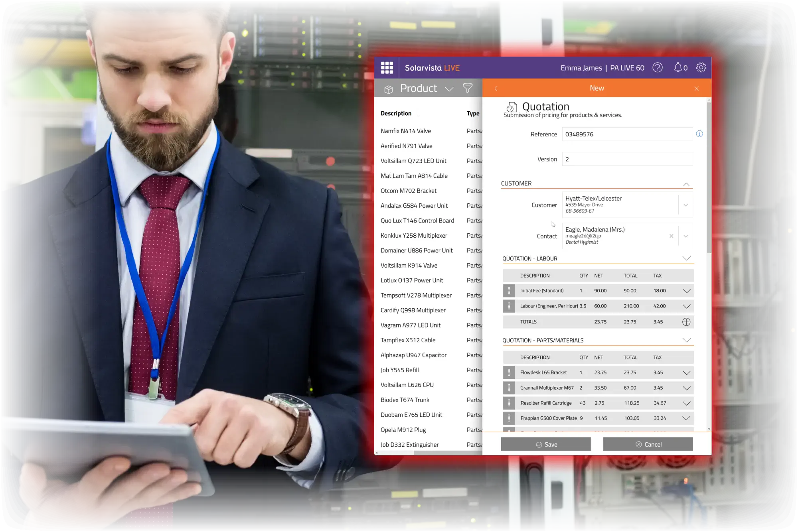
Task: Select Job D332 Extinguisher product
Action: [409, 445]
